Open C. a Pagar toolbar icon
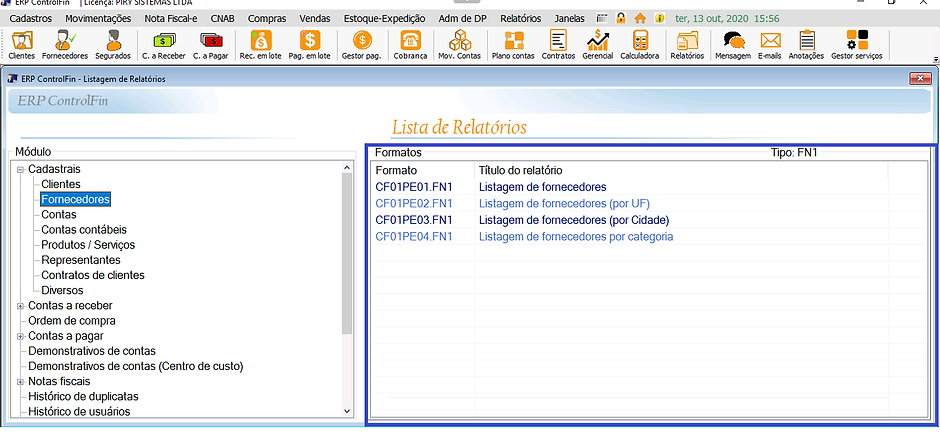940x445 pixels. coord(210,46)
